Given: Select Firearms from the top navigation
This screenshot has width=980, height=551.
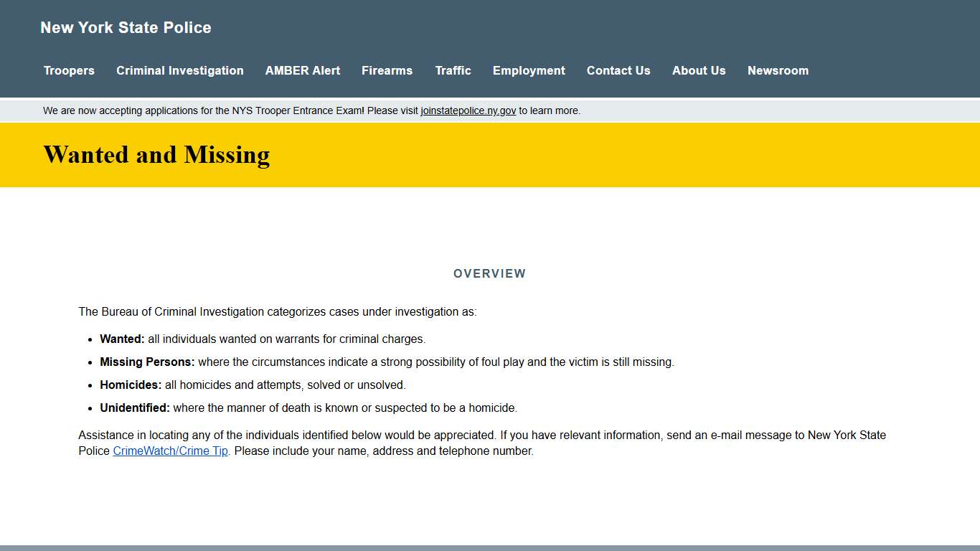Looking at the screenshot, I should pos(387,70).
